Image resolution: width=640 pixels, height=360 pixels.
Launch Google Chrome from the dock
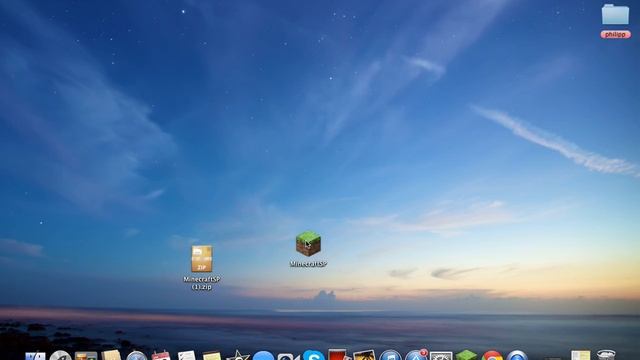(492, 356)
